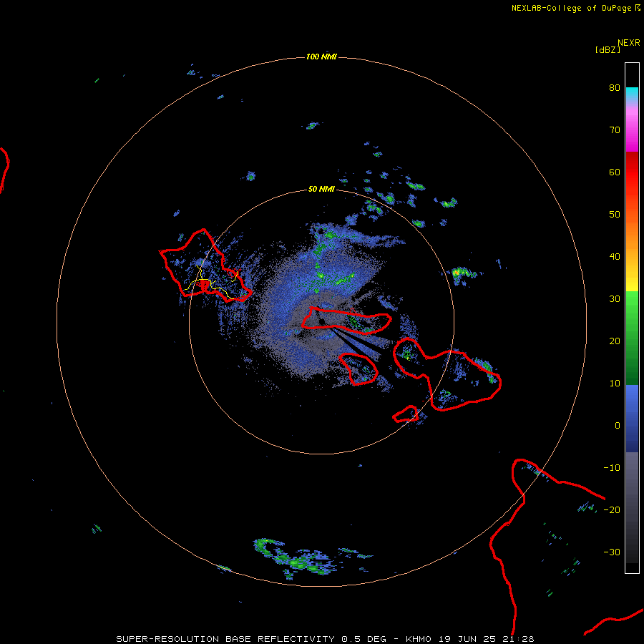Click the dBZ color scale bar
644x644 pixels.
(x=632, y=318)
